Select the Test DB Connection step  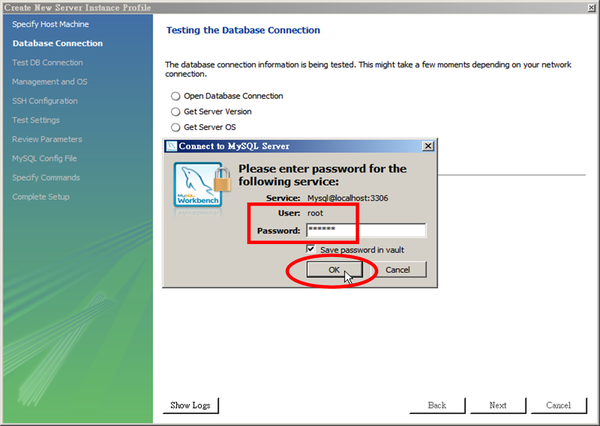47,62
